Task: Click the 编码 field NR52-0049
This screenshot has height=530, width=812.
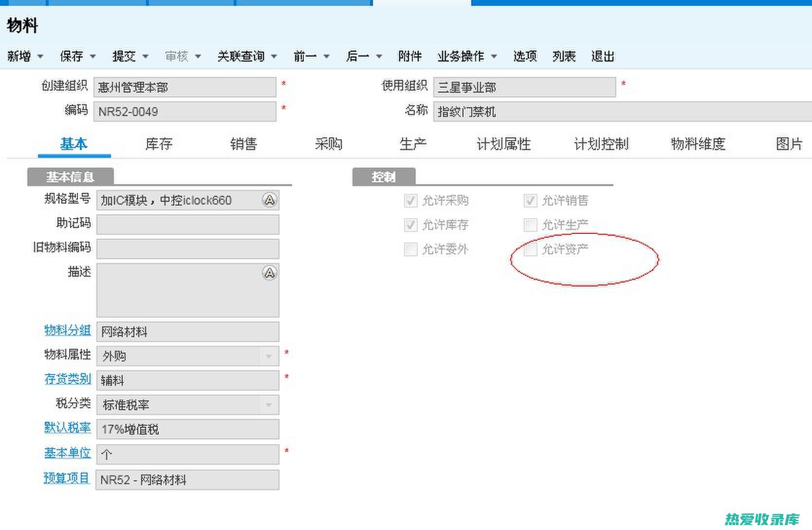Action: tap(185, 112)
